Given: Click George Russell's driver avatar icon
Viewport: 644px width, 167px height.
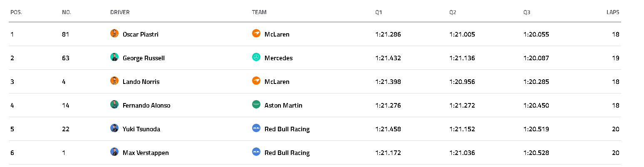Looking at the screenshot, I should click(x=114, y=57).
